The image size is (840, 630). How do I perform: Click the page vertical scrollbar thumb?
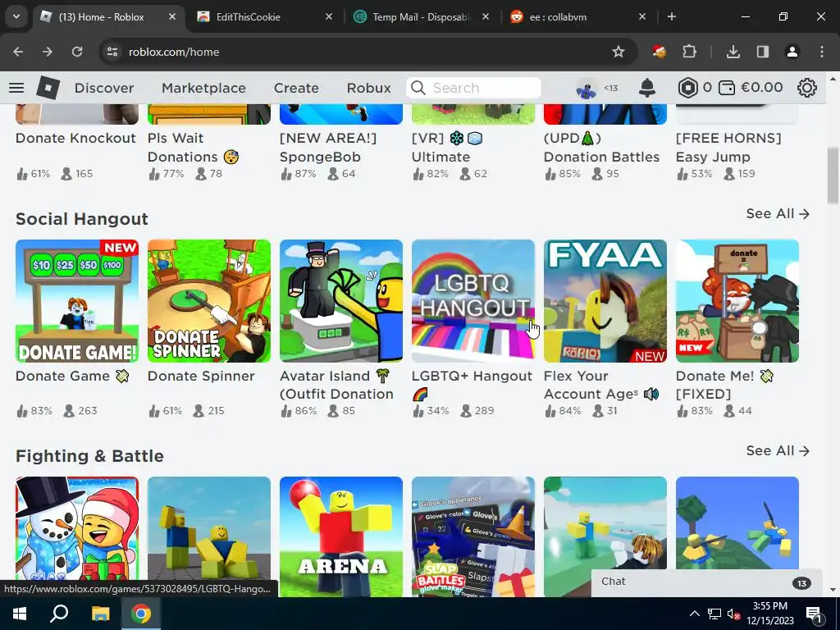point(833,174)
